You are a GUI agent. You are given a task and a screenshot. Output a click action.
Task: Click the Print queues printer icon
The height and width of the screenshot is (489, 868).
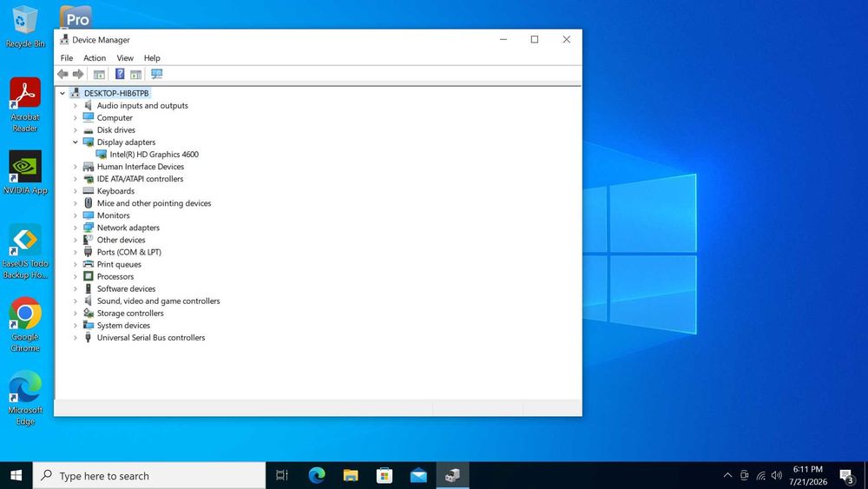point(88,264)
